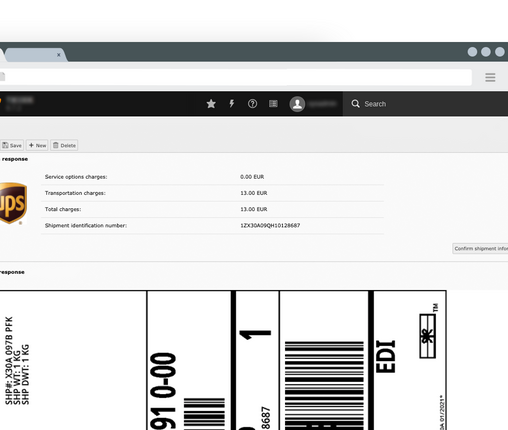Click the EDI text on shipping label

click(x=386, y=356)
